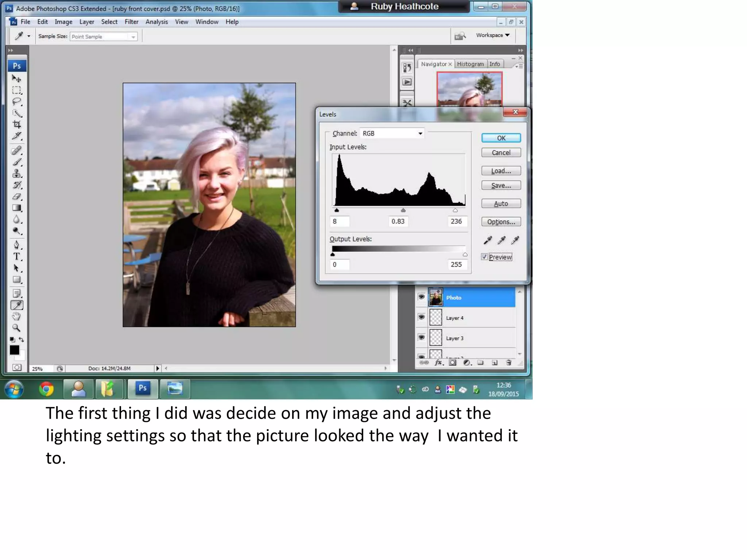Switch to the Histogram tab
Image resolution: width=747 pixels, height=560 pixels.
[470, 64]
